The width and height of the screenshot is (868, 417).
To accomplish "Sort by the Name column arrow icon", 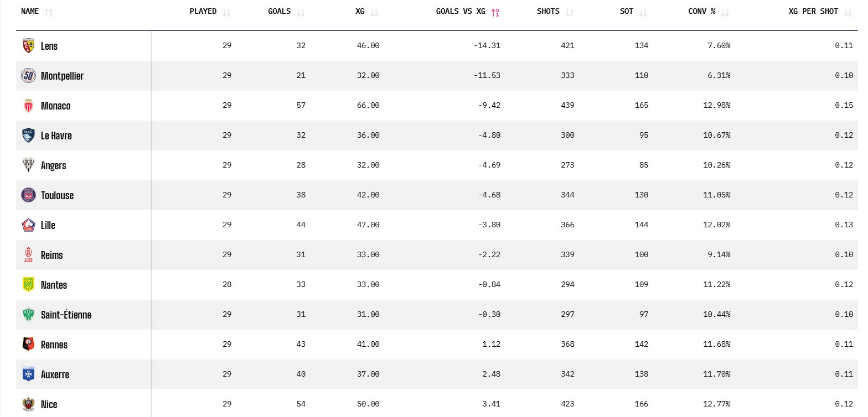I will (x=49, y=12).
